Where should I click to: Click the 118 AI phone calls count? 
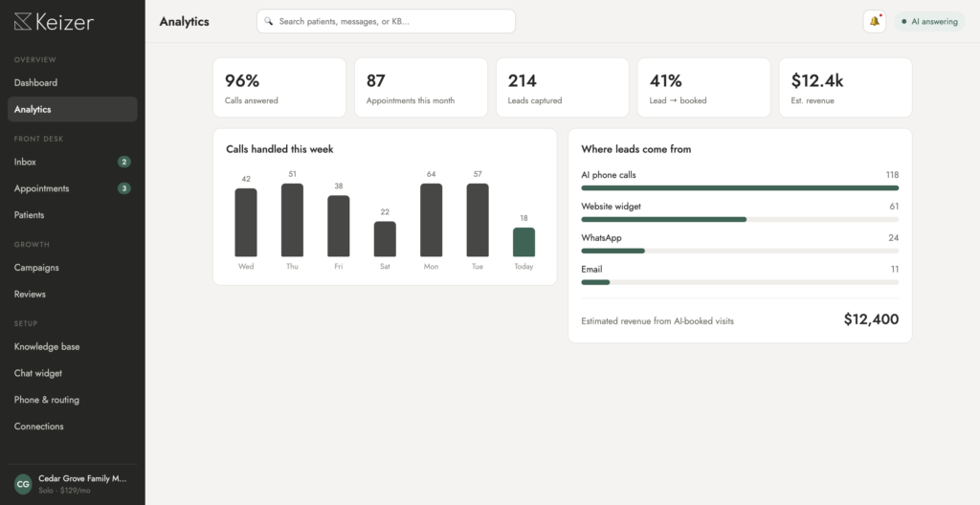pos(892,175)
